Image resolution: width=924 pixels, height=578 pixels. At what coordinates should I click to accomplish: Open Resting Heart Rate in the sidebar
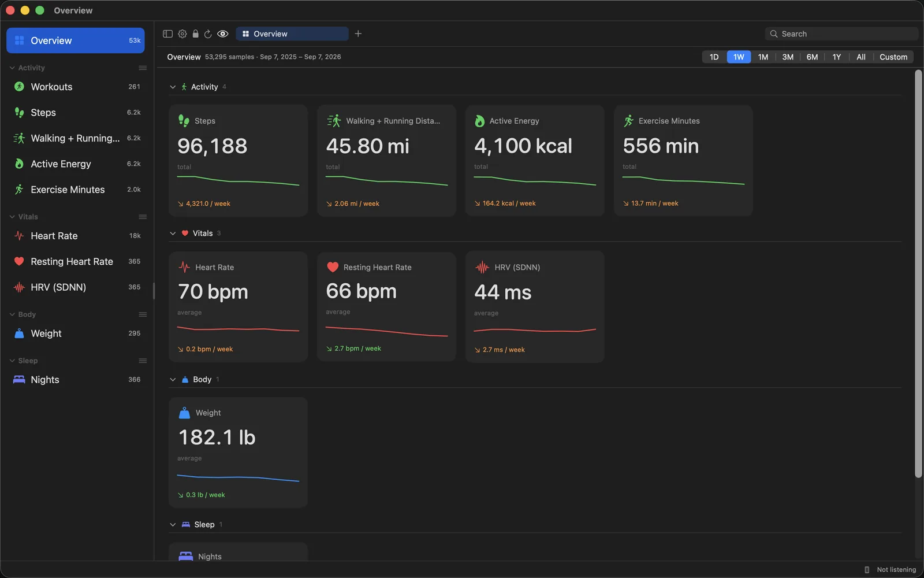pyautogui.click(x=76, y=261)
